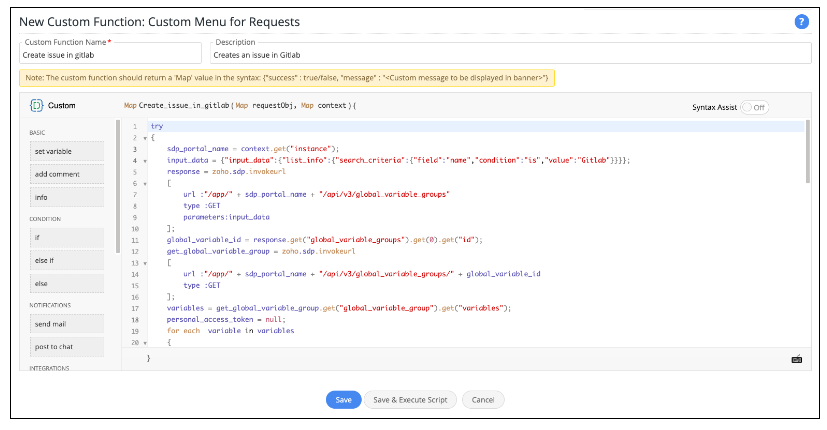Click the BASIC section heading
This screenshot has width=827, height=430.
[x=37, y=132]
